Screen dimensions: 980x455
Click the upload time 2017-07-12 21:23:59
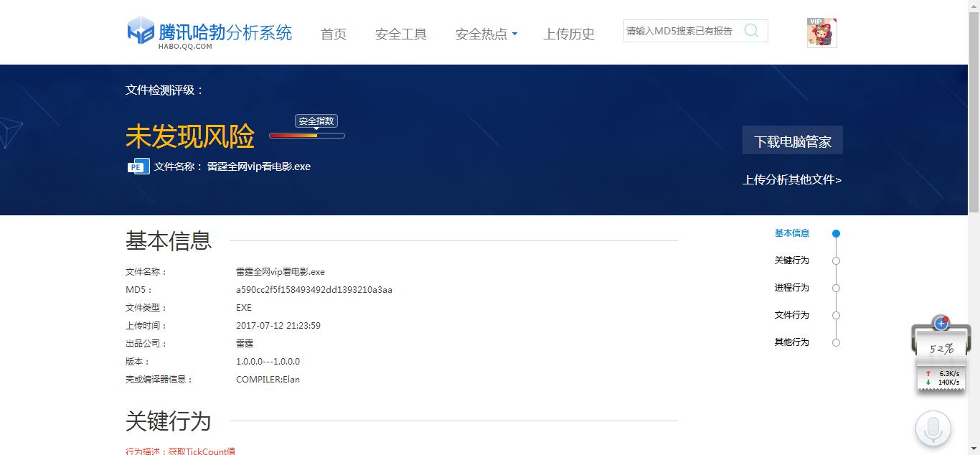point(278,326)
